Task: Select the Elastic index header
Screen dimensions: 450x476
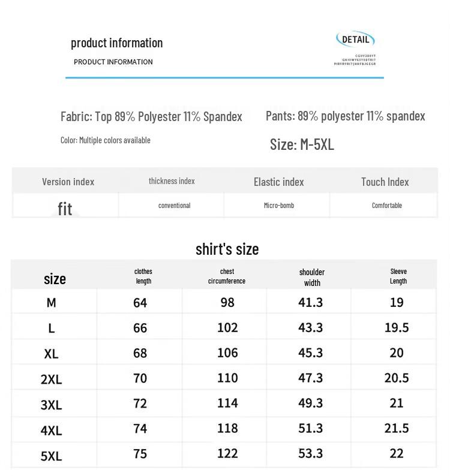Action: 279,182
